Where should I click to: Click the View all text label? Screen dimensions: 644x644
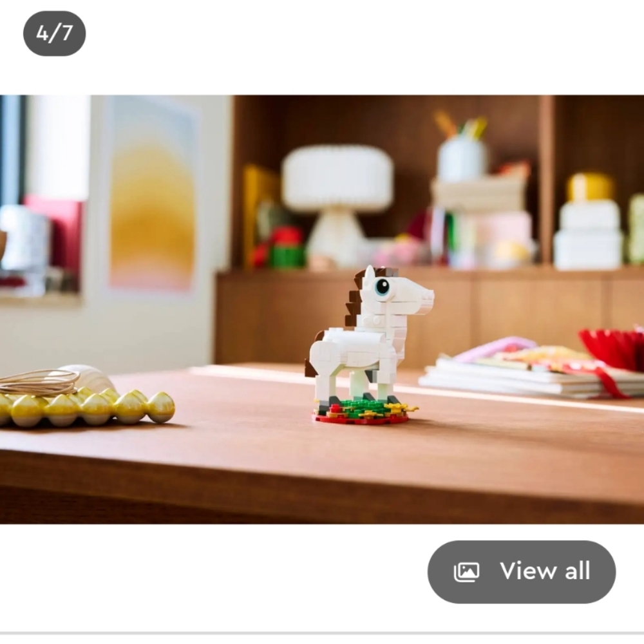point(545,571)
